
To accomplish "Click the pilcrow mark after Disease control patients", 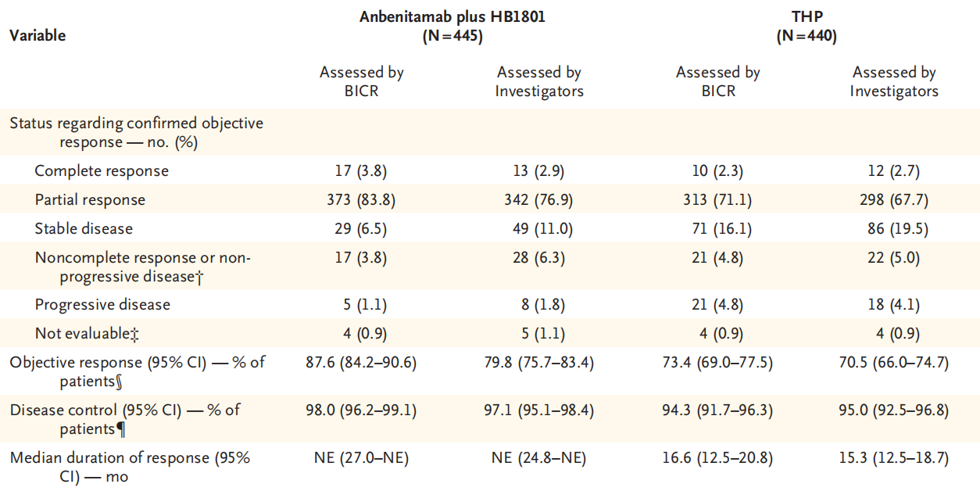I will [x=120, y=428].
